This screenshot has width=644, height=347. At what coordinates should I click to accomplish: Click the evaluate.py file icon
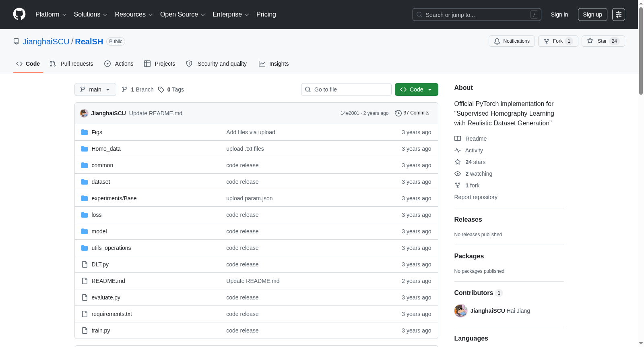pyautogui.click(x=85, y=297)
